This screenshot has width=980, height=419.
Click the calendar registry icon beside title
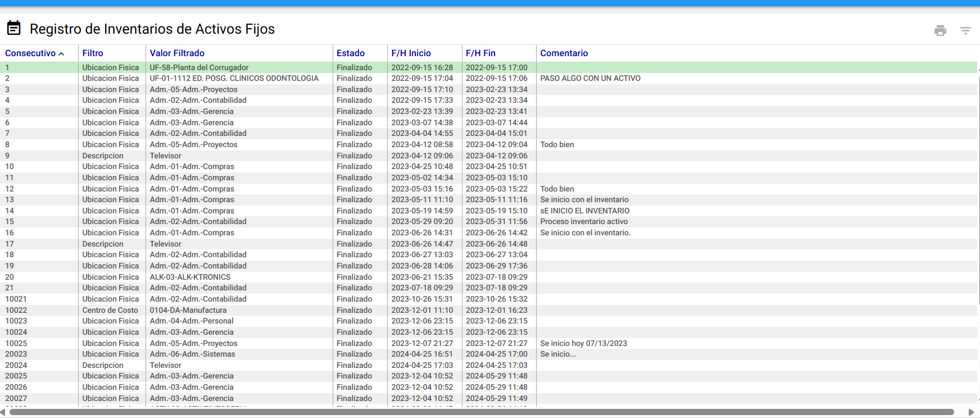click(x=14, y=28)
